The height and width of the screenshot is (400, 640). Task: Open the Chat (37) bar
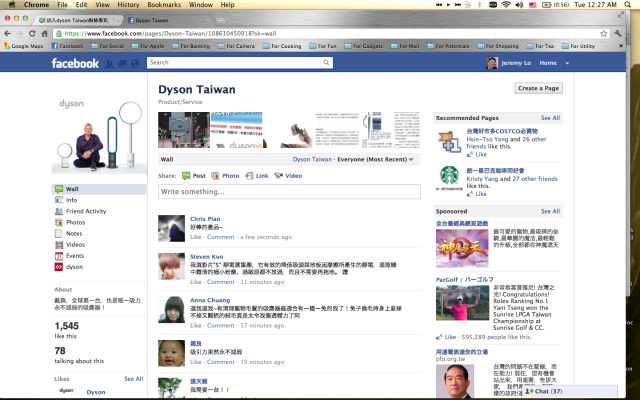[570, 391]
